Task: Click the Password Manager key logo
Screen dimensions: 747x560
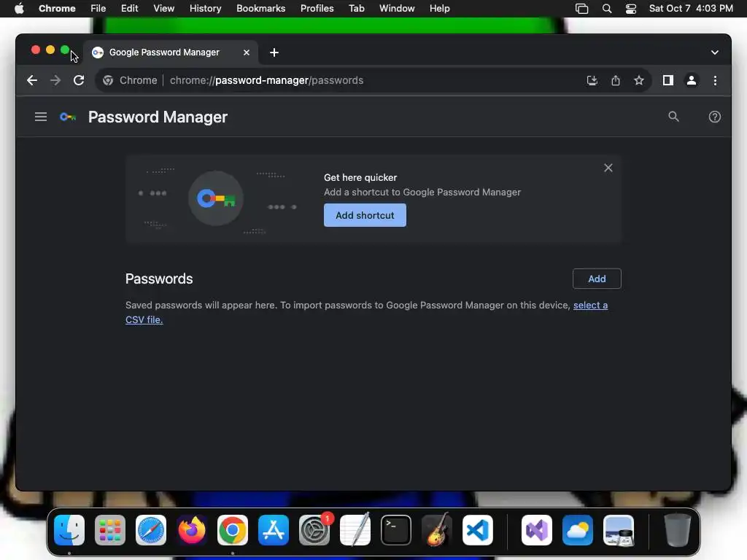Action: [x=68, y=117]
